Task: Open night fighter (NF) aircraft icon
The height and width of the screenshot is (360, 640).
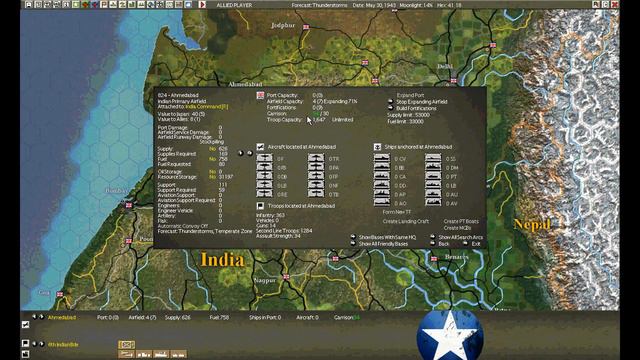Action: (316, 185)
